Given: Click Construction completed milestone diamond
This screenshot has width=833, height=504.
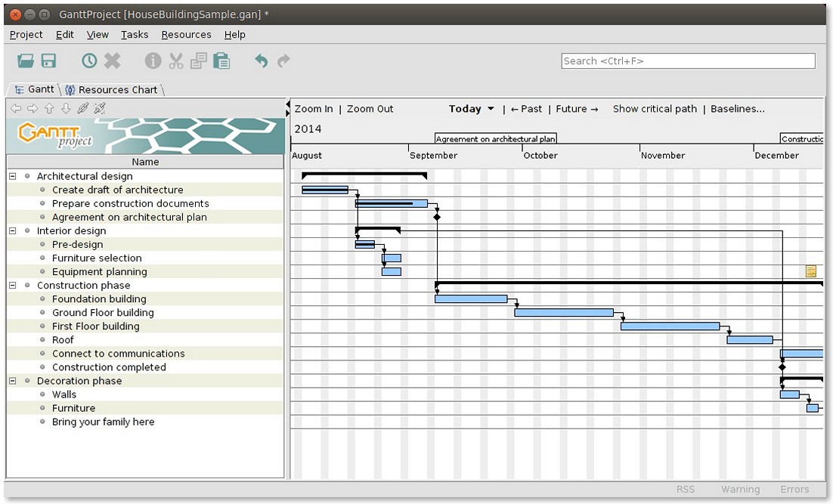Looking at the screenshot, I should (x=782, y=367).
